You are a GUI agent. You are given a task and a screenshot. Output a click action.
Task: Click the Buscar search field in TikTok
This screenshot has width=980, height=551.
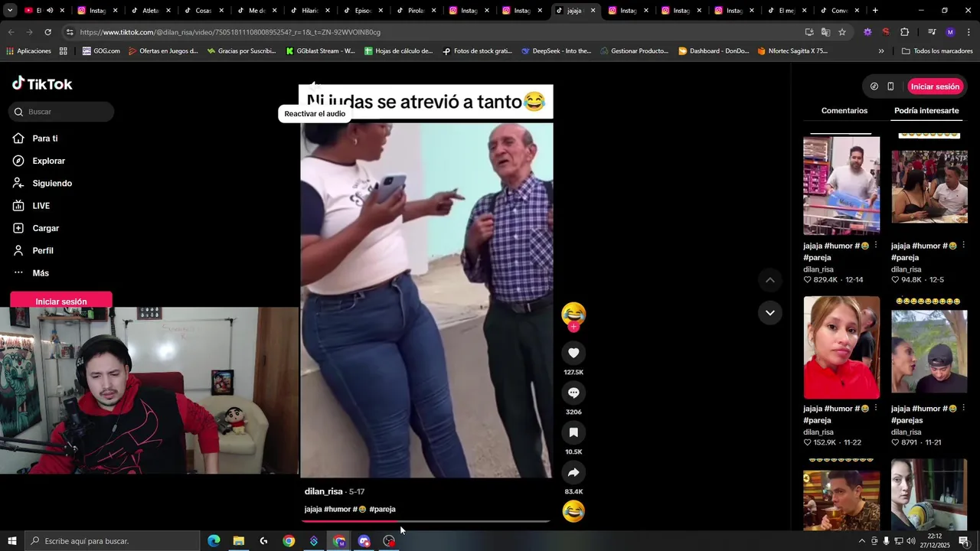[61, 112]
